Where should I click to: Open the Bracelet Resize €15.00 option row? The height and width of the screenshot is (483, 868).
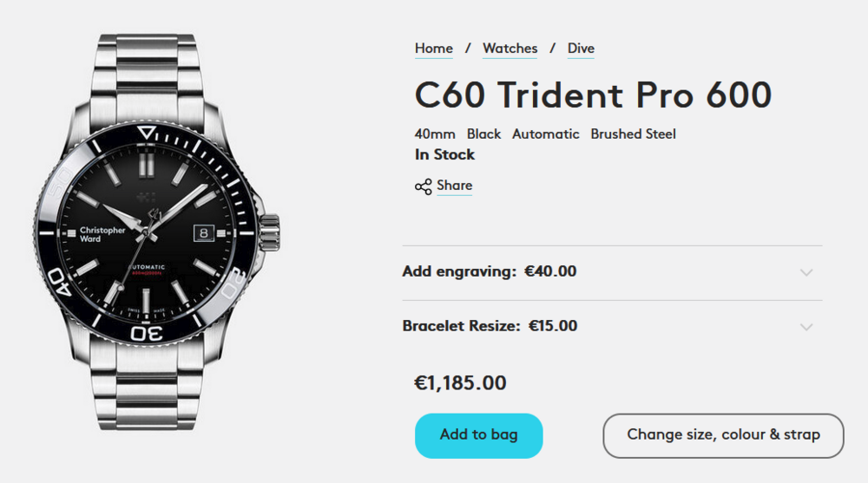click(490, 326)
